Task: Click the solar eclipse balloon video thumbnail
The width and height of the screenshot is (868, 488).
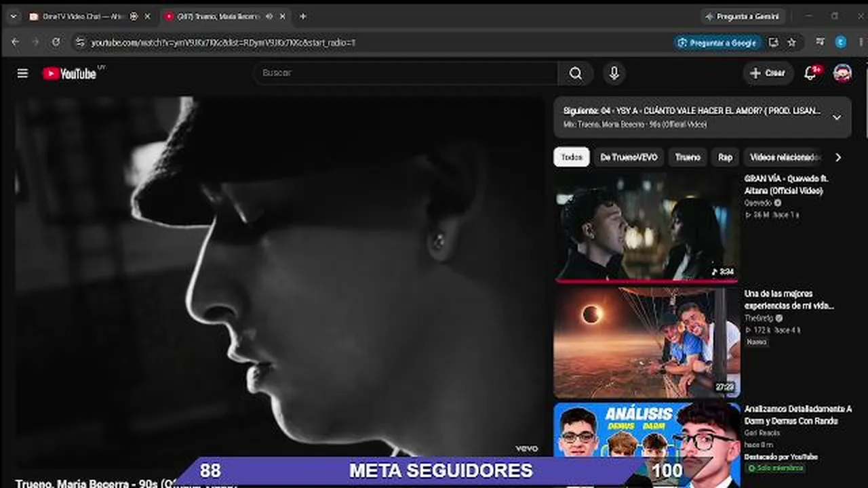Action: click(647, 342)
